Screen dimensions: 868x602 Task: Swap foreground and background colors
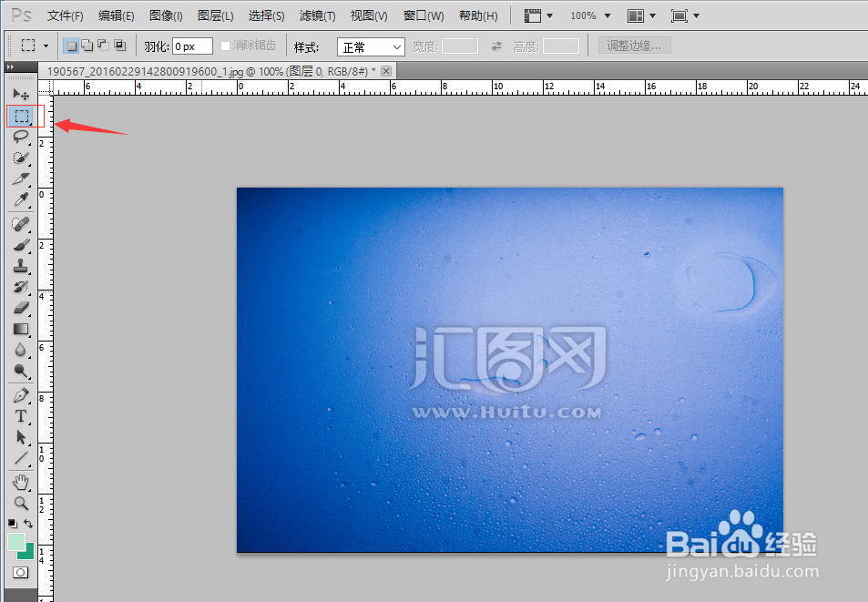(x=28, y=523)
